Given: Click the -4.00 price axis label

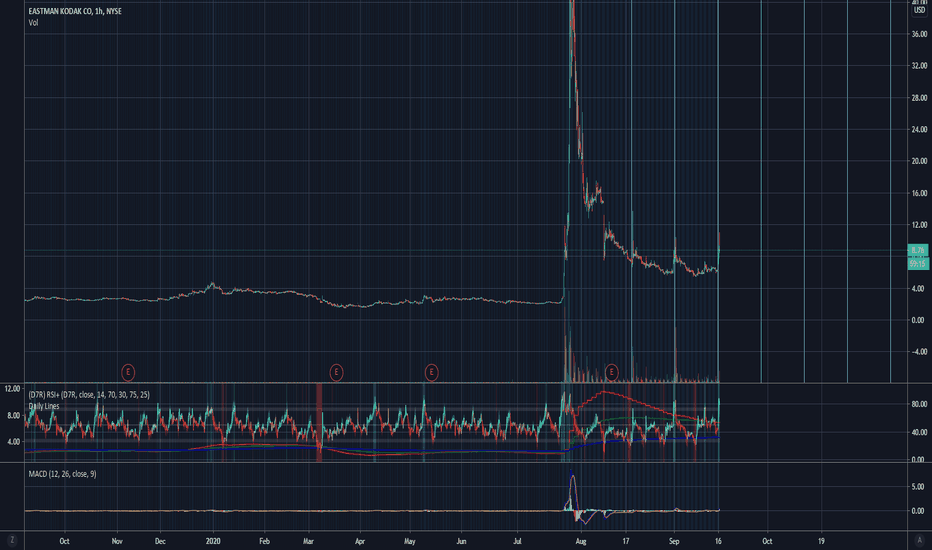Looking at the screenshot, I should point(919,352).
